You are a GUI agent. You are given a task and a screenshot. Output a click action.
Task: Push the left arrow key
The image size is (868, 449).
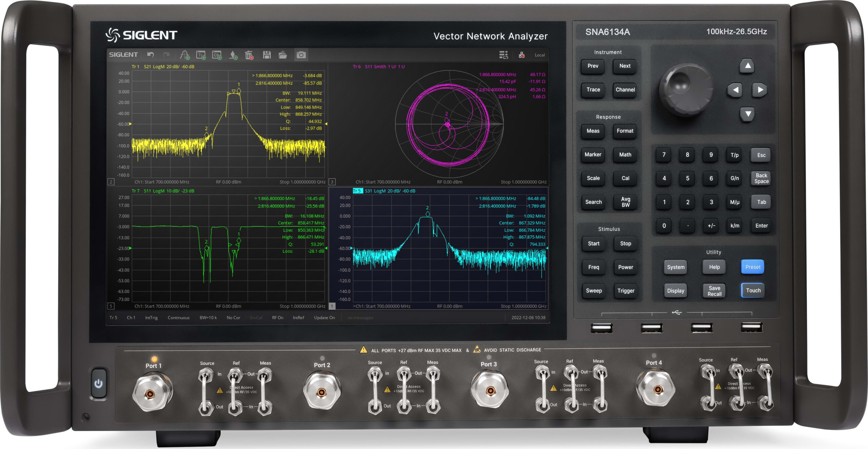point(735,90)
